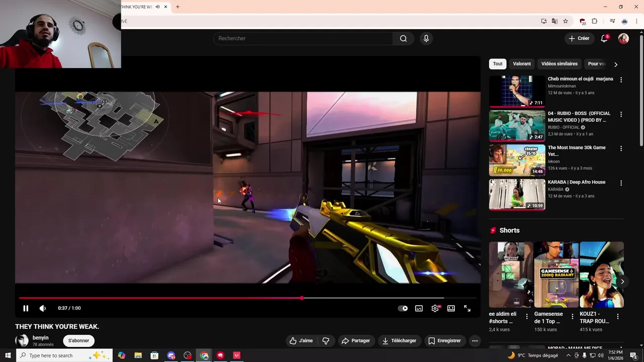Viewport: 644px width, 362px height.
Task: Open system tray hidden icons chevron
Action: point(569,355)
